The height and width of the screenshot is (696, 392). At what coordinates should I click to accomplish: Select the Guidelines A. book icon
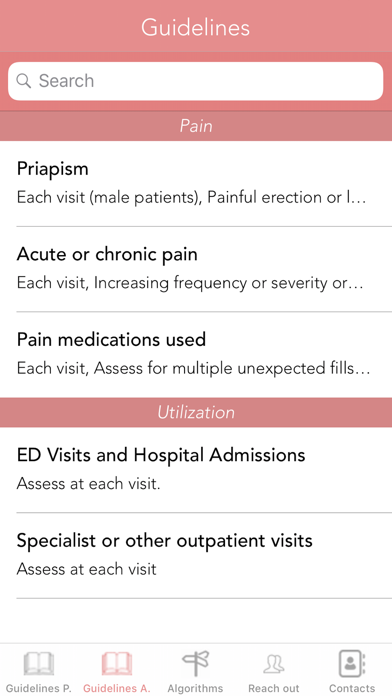pos(117,664)
